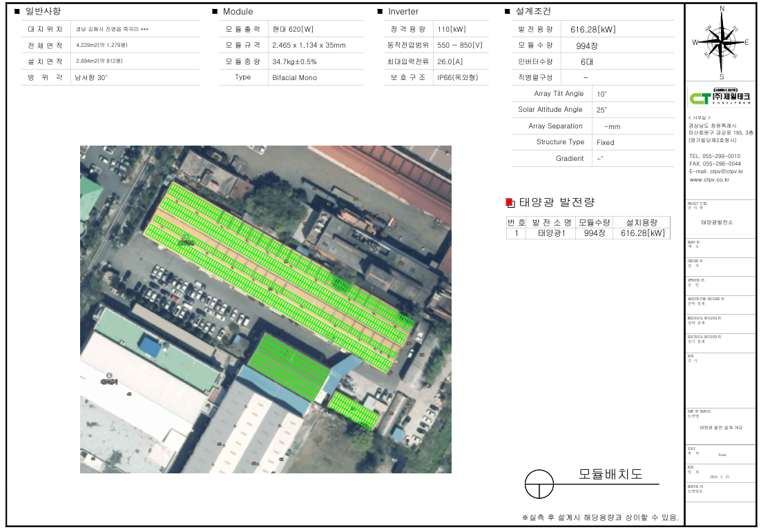Click the black square bullet before Module

tap(215, 12)
